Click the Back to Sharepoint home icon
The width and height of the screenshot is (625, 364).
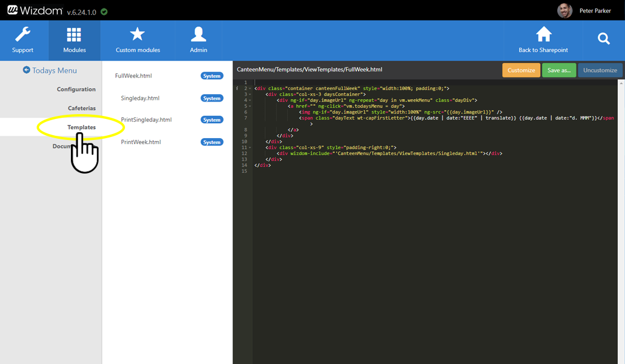point(543,35)
